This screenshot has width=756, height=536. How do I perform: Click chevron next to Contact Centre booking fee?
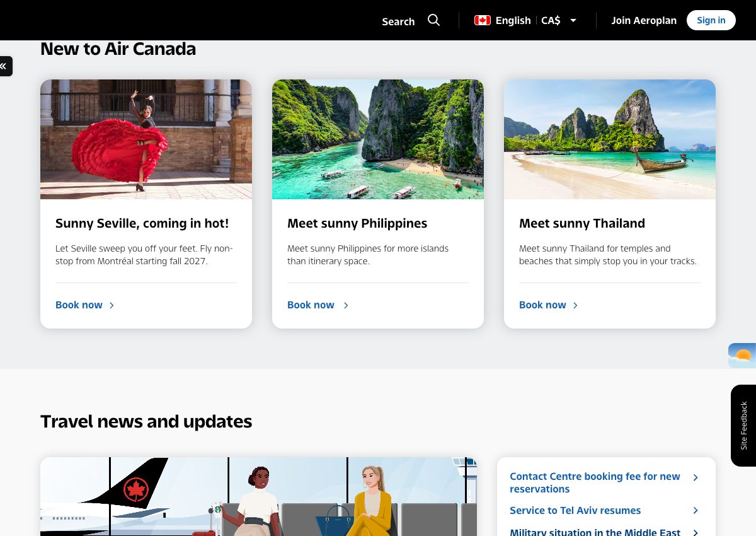coord(696,477)
